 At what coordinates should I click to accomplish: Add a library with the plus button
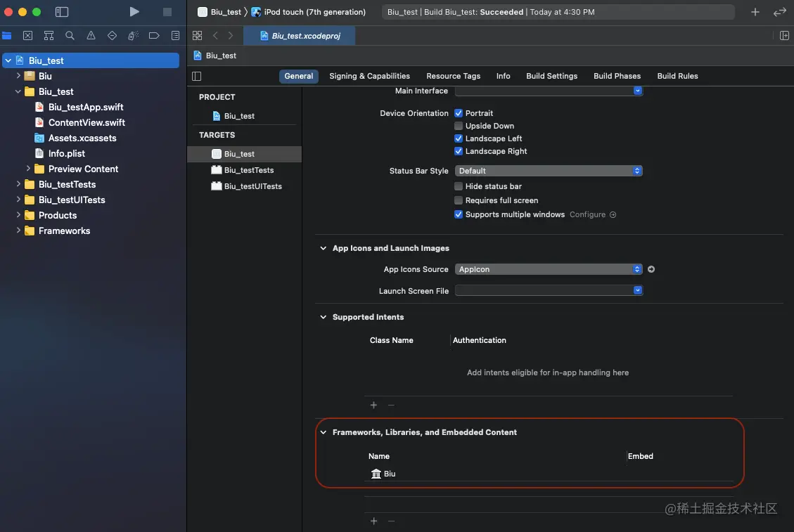pyautogui.click(x=755, y=12)
